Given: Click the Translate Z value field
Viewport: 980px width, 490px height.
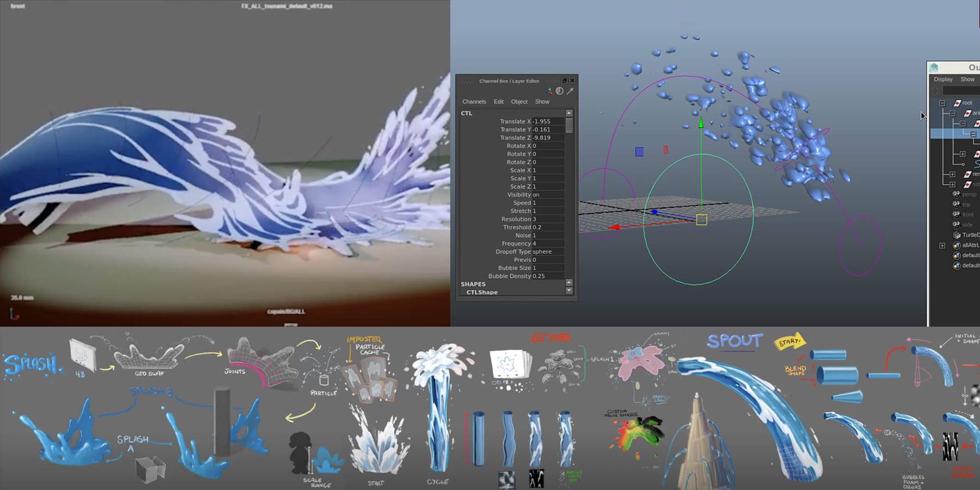Looking at the screenshot, I should click(548, 138).
